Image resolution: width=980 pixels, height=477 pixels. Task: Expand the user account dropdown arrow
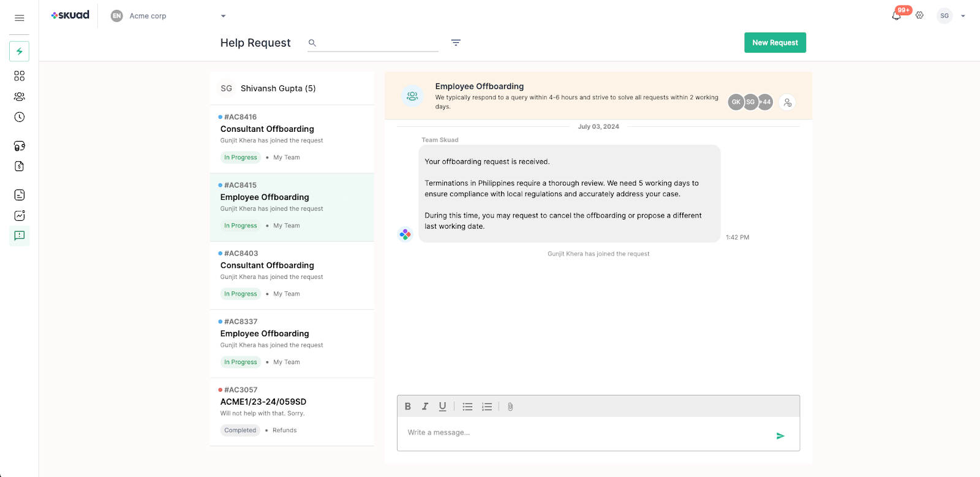point(963,16)
